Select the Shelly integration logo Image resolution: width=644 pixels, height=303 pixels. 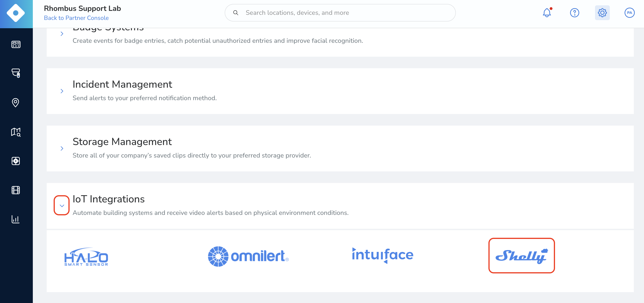click(x=522, y=255)
